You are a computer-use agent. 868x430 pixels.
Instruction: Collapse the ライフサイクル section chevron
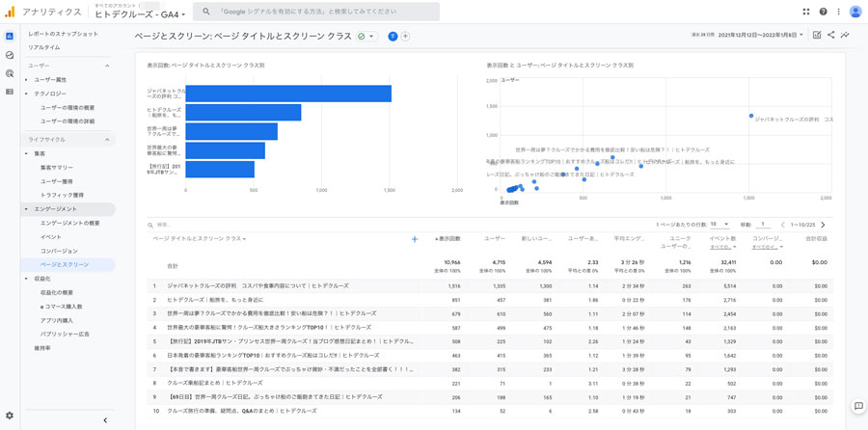coord(107,140)
